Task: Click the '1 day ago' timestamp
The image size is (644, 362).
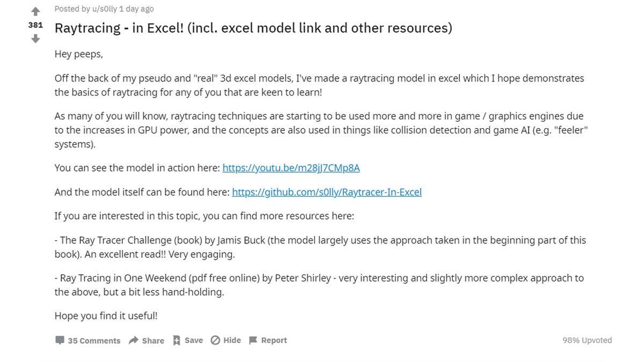Action: (x=136, y=9)
